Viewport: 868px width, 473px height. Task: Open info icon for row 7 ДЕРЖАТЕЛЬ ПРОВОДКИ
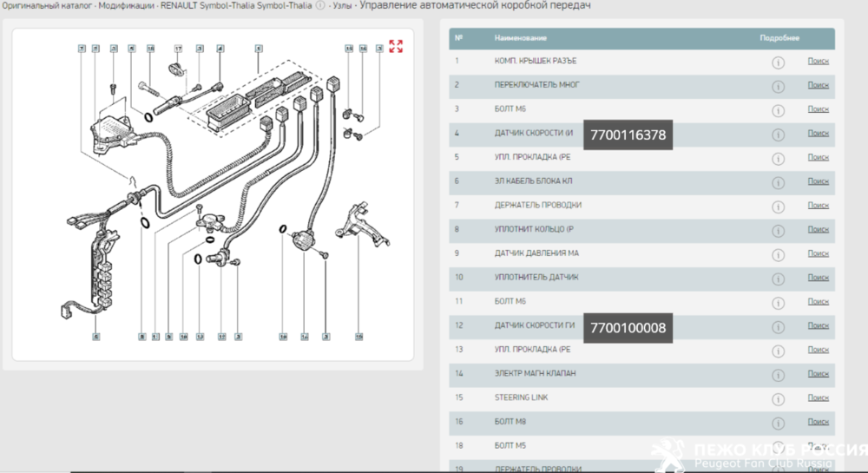point(778,207)
